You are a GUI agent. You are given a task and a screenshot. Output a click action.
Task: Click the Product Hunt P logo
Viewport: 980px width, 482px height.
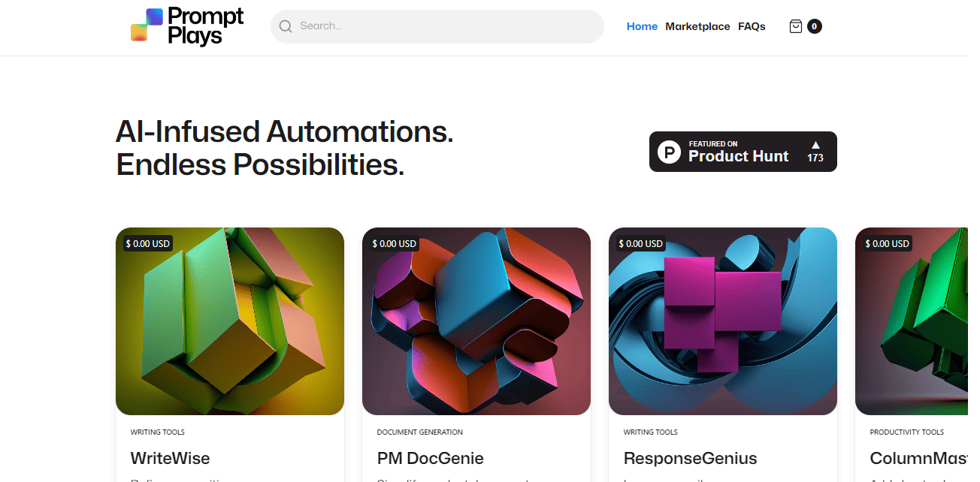click(x=669, y=152)
